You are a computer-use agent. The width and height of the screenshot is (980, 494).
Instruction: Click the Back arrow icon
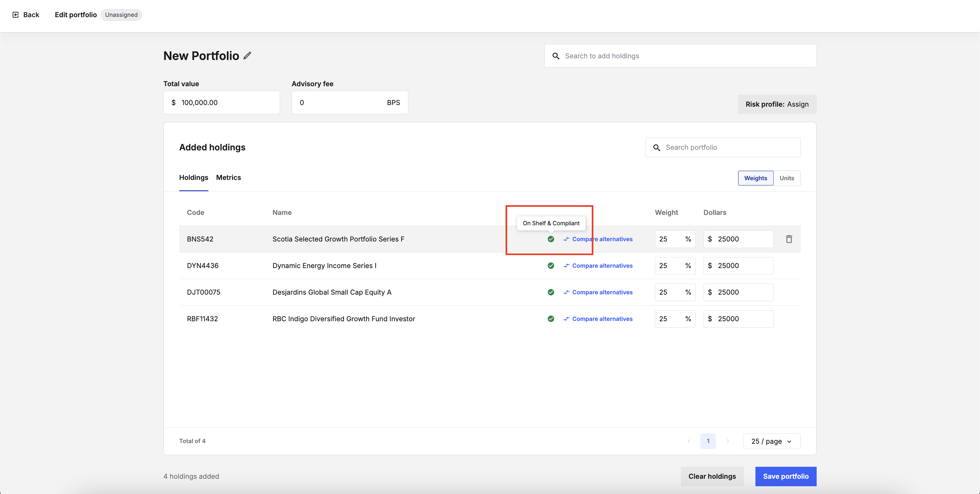[x=16, y=15]
